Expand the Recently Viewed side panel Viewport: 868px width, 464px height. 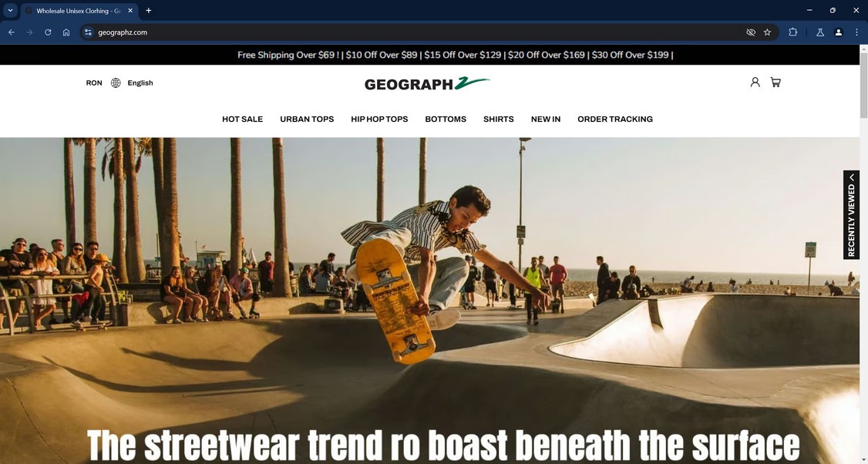851,215
